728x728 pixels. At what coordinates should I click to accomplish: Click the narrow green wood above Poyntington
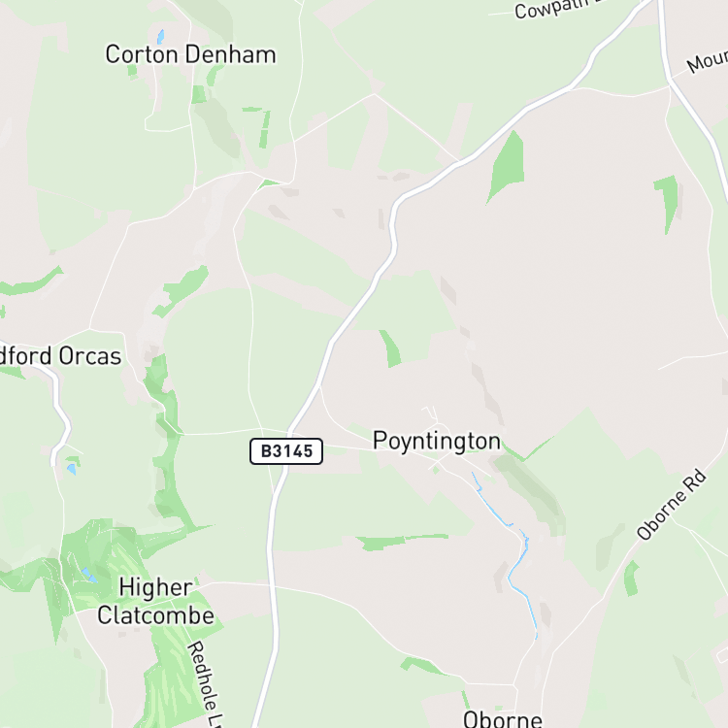tap(390, 348)
